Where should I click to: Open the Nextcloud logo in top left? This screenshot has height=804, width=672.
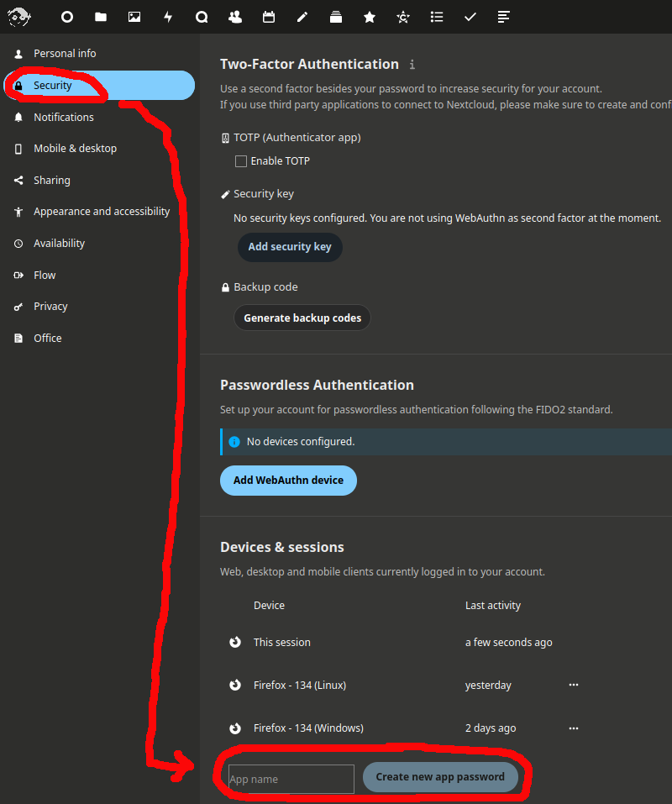(x=18, y=17)
